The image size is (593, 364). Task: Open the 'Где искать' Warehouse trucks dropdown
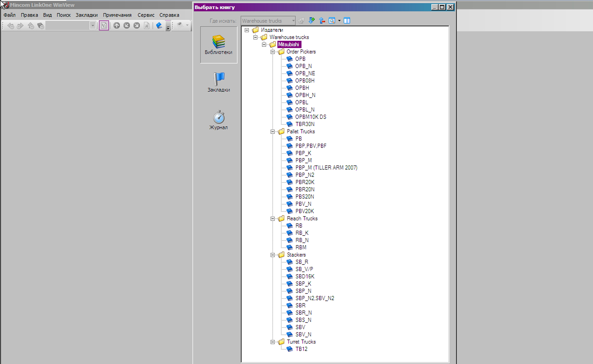pyautogui.click(x=293, y=21)
